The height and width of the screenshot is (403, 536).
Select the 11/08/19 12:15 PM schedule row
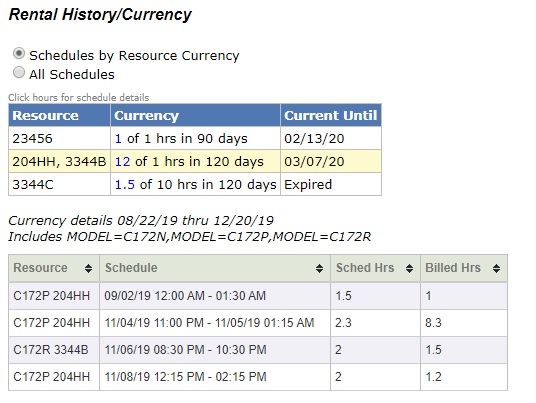click(x=258, y=377)
